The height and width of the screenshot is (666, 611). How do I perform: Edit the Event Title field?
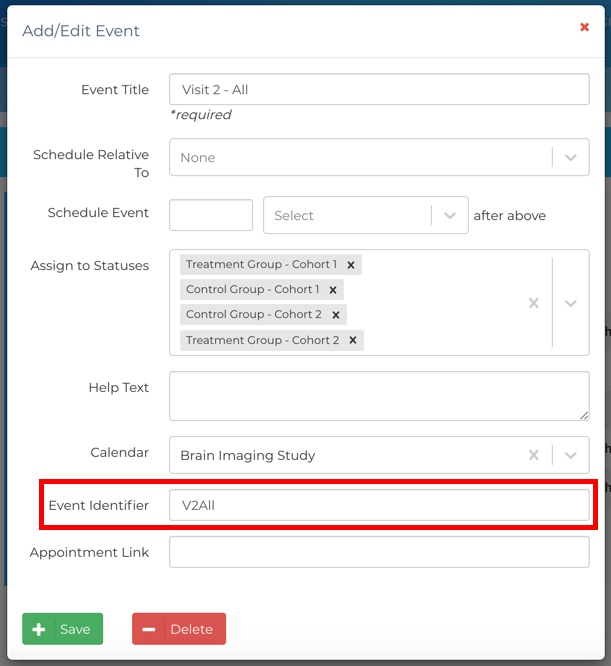pyautogui.click(x=379, y=90)
